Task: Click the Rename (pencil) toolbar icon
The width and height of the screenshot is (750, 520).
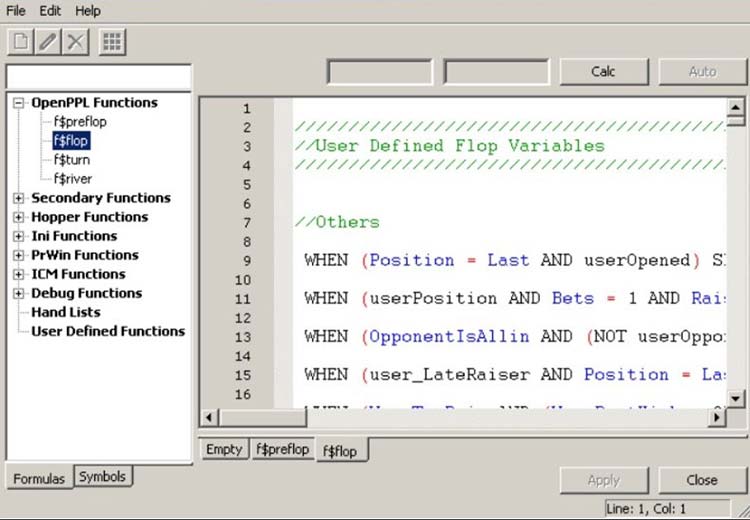Action: (x=48, y=42)
